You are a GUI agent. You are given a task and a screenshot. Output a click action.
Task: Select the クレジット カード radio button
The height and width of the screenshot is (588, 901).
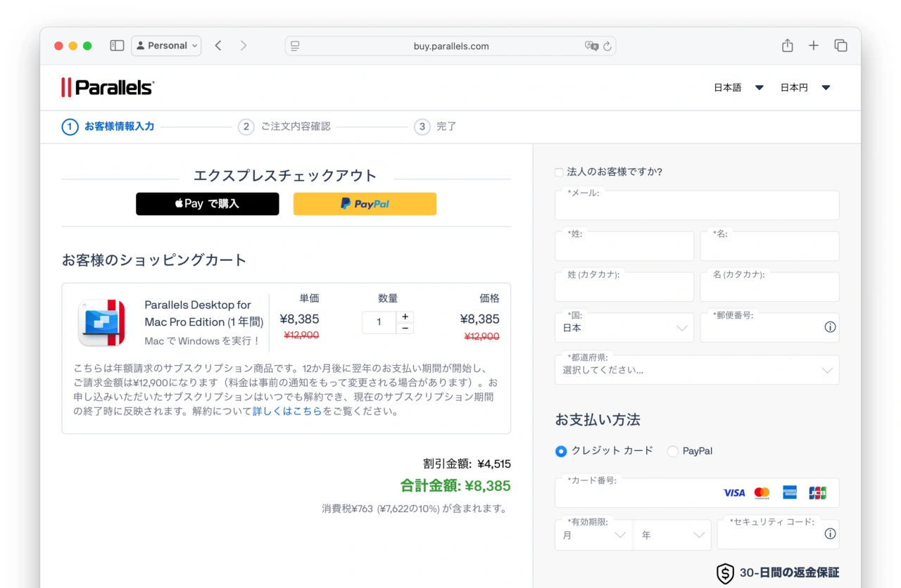(561, 452)
